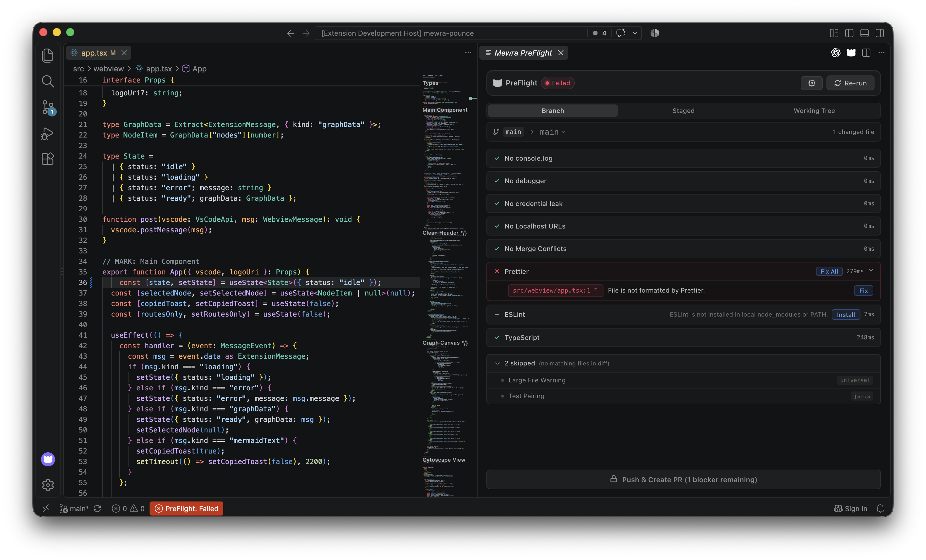Select the webview breadcrumb segment

click(109, 69)
